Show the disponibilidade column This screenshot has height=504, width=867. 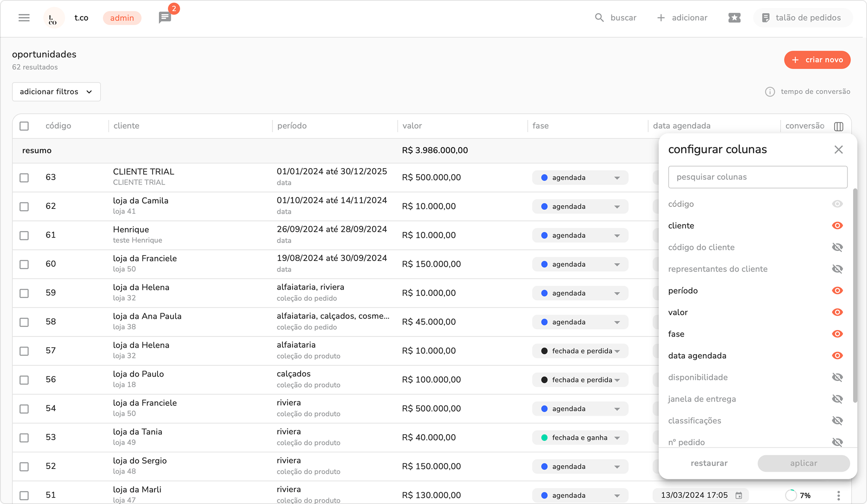pyautogui.click(x=837, y=377)
